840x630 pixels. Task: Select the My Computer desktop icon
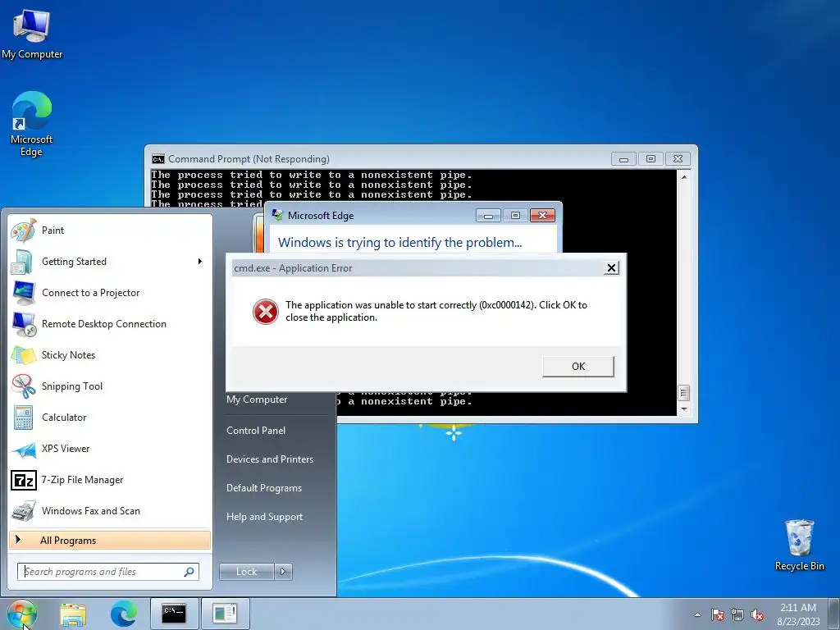click(x=32, y=34)
